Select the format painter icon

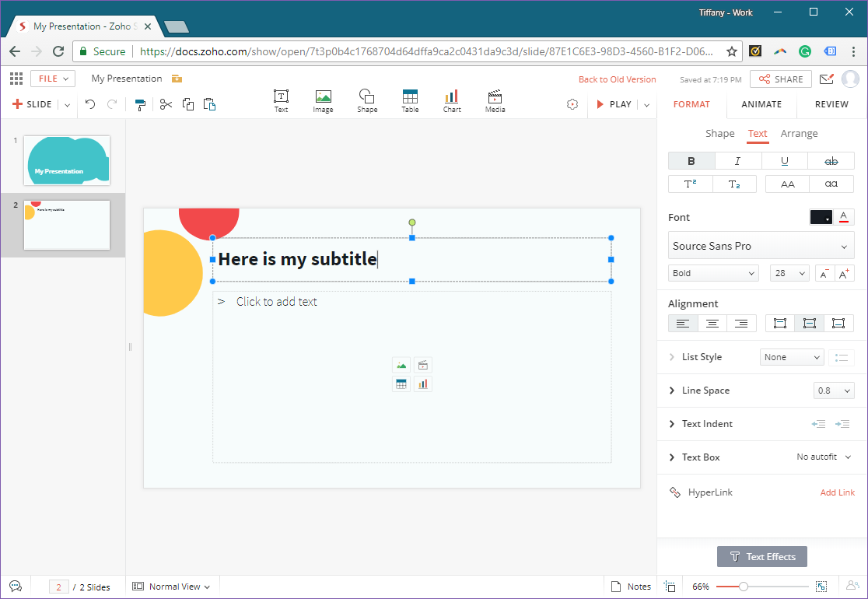coord(140,104)
